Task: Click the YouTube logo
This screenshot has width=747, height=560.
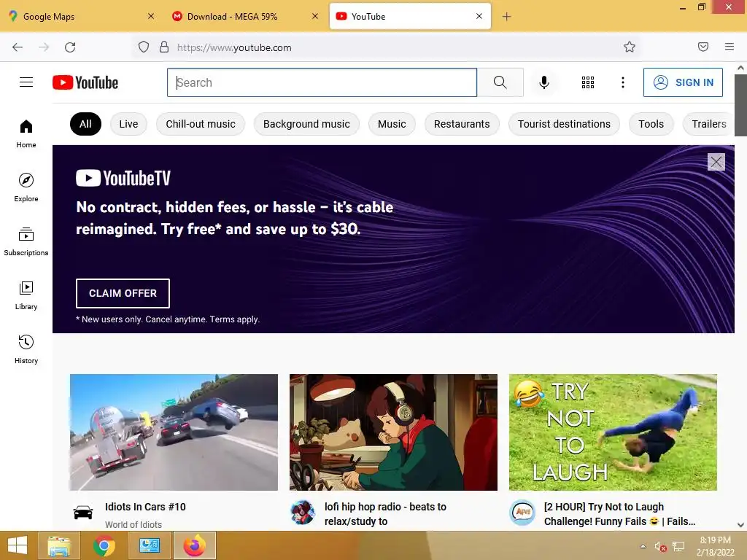Action: (x=85, y=82)
